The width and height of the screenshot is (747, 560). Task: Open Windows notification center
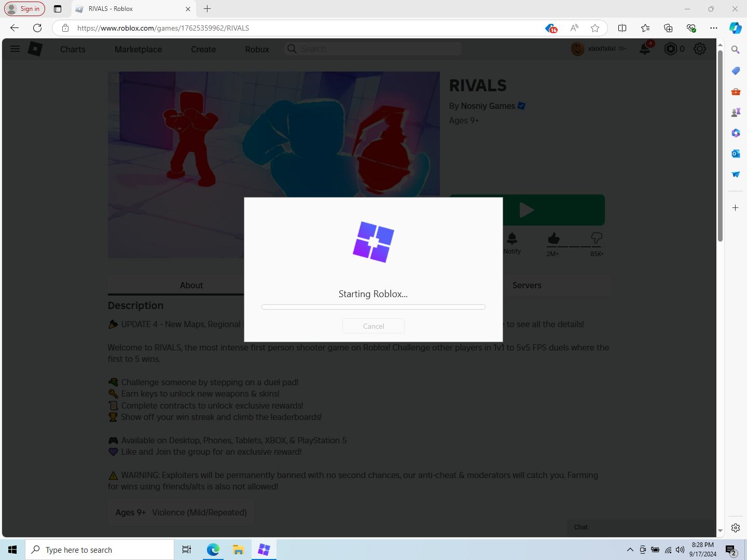coord(731,550)
